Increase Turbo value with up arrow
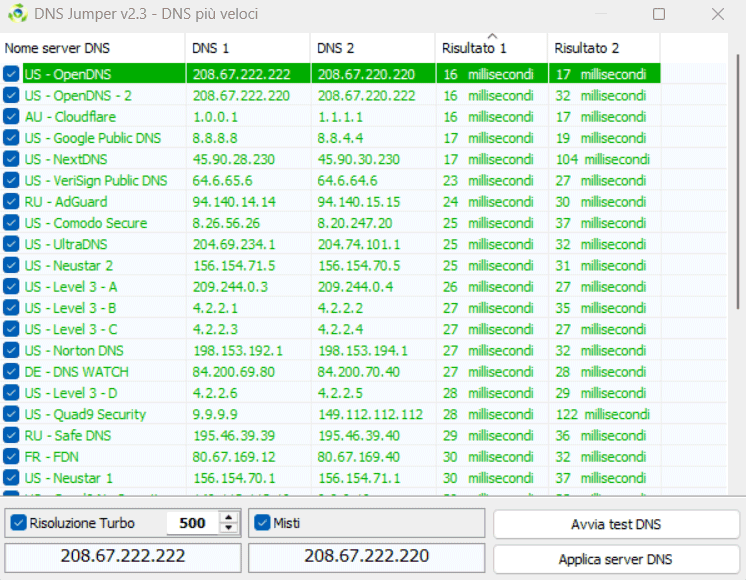The width and height of the screenshot is (746, 580). click(229, 518)
